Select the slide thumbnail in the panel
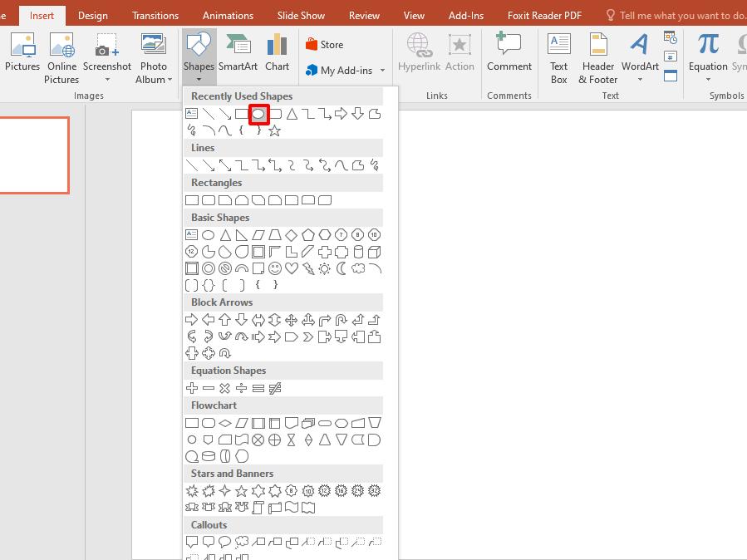 (x=34, y=155)
